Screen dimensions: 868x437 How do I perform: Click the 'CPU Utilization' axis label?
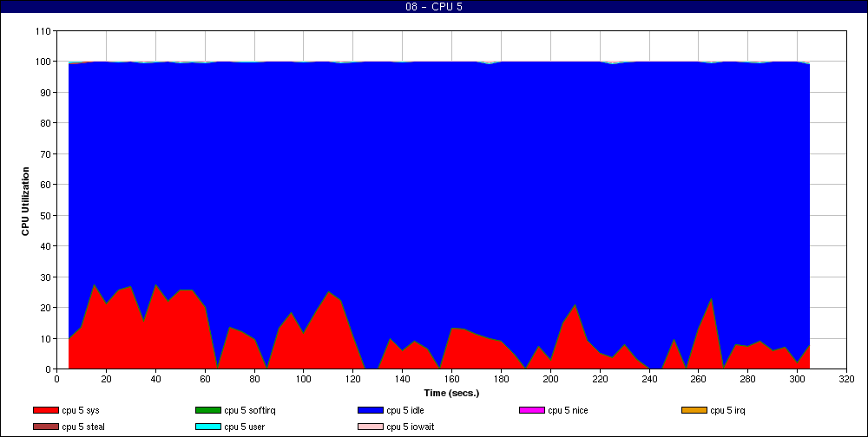pyautogui.click(x=25, y=201)
